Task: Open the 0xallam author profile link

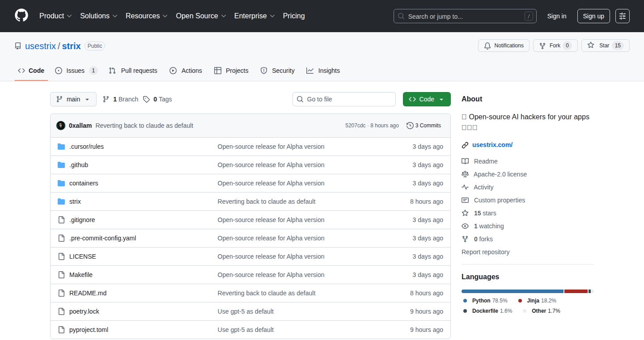Action: [x=80, y=126]
